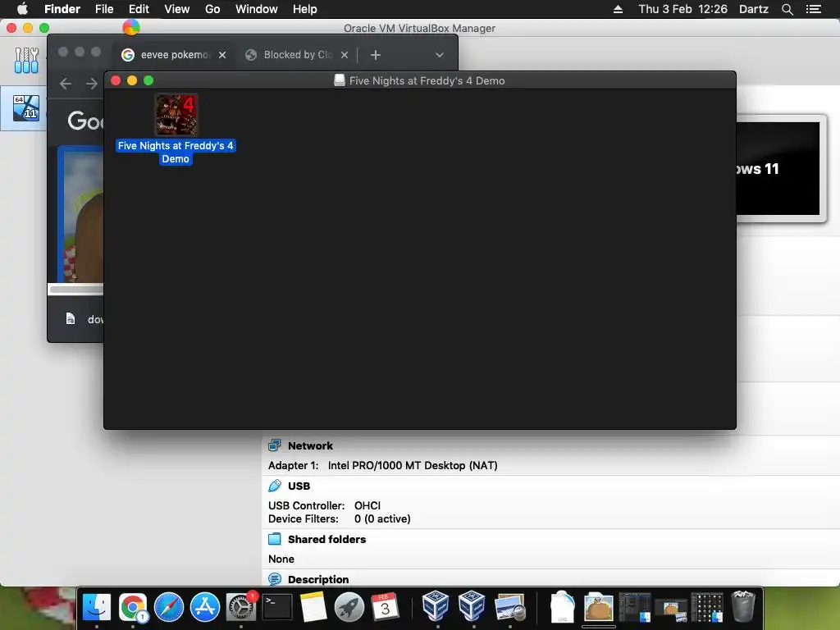Image resolution: width=840 pixels, height=630 pixels.
Task: Open Google Chrome from the dock
Action: [x=133, y=607]
